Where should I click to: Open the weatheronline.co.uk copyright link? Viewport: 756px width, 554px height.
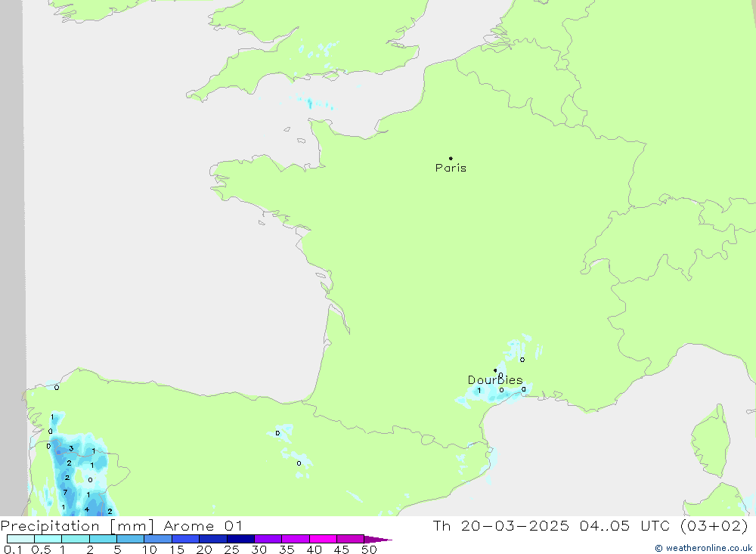[x=703, y=548]
